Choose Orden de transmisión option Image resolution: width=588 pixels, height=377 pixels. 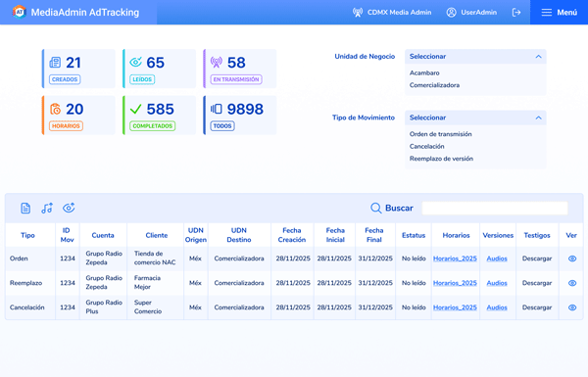pyautogui.click(x=441, y=134)
